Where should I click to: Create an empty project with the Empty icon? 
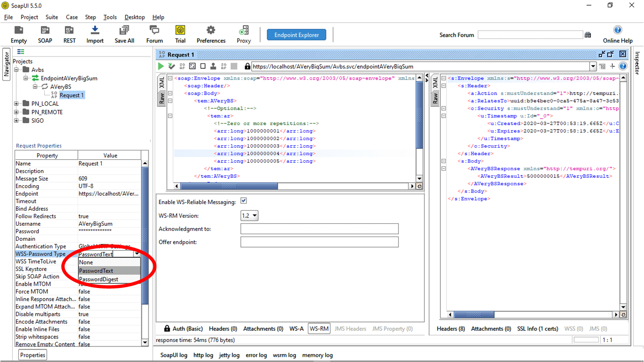click(18, 34)
